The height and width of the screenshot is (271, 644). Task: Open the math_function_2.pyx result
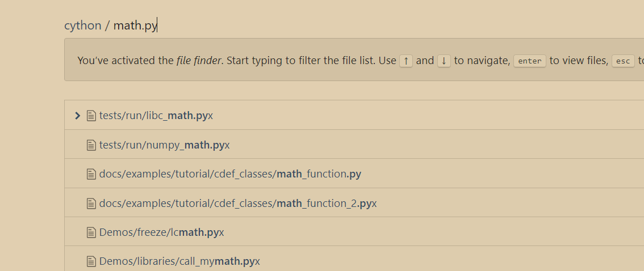238,204
